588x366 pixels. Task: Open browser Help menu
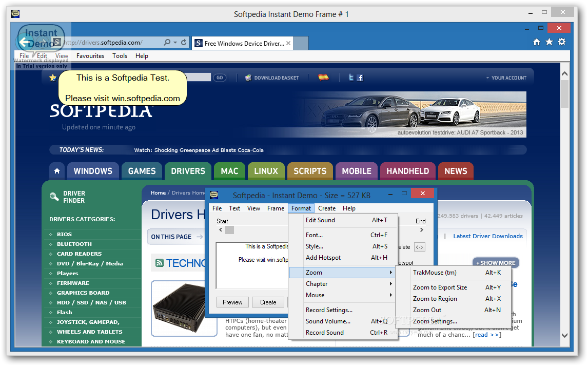(x=142, y=56)
